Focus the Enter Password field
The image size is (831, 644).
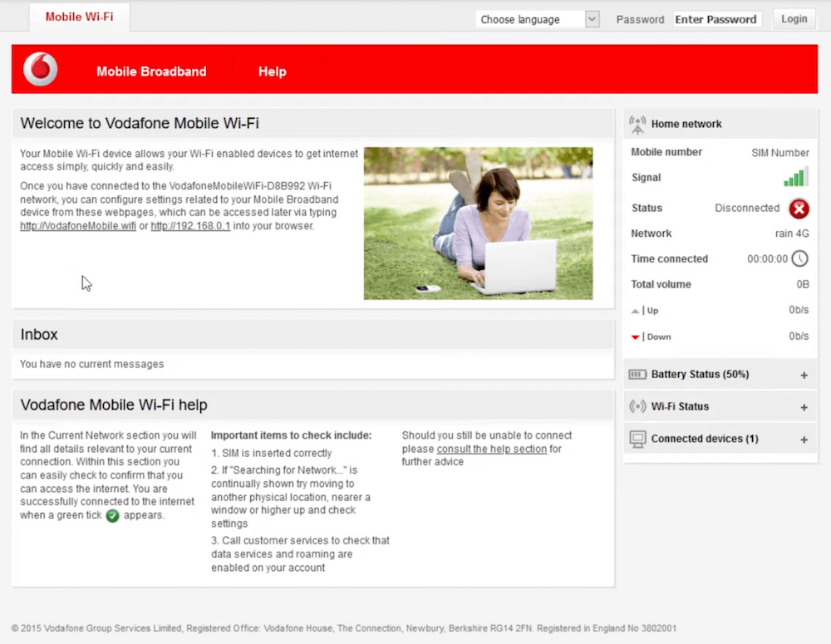tap(716, 19)
